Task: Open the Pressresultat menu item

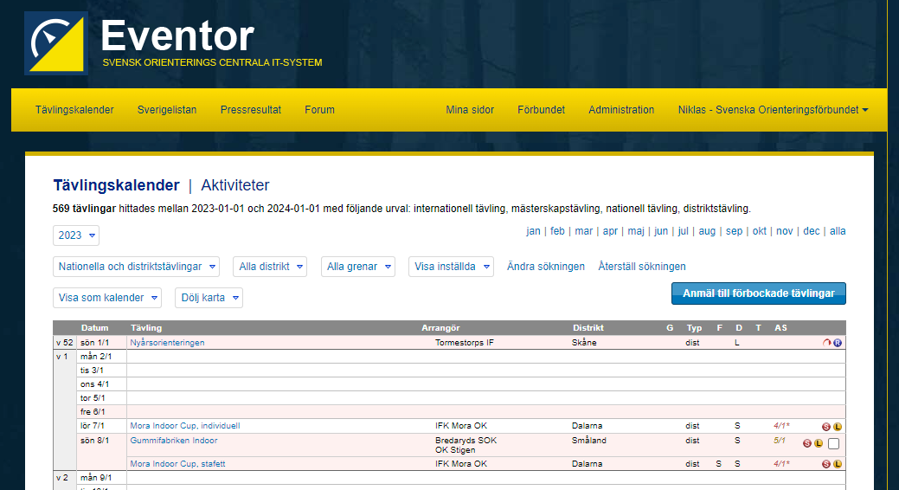Action: pyautogui.click(x=251, y=109)
